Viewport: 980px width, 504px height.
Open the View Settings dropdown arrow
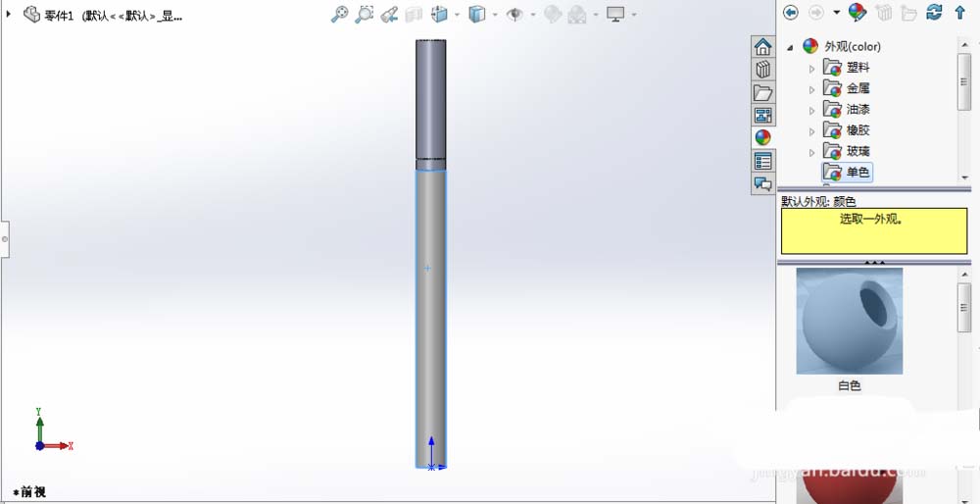click(x=634, y=15)
